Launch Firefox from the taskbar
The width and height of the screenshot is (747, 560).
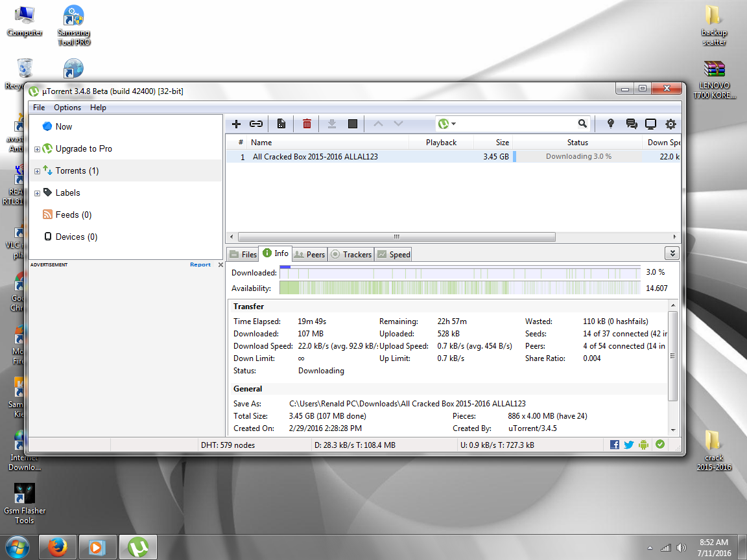pyautogui.click(x=58, y=546)
